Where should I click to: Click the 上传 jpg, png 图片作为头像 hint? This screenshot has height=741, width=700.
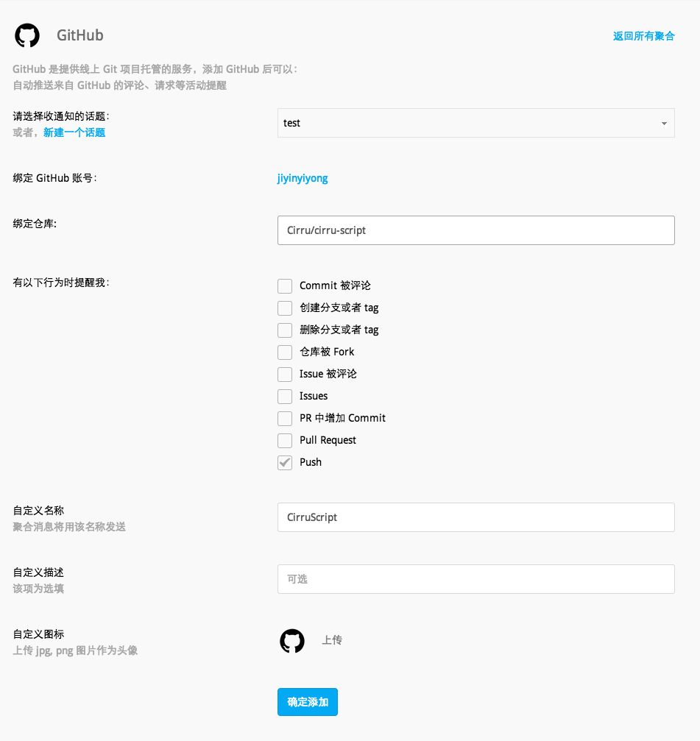click(75, 650)
